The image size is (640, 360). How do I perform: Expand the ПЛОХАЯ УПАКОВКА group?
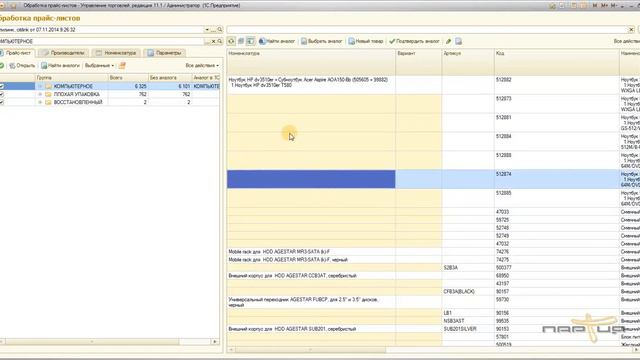(40, 94)
